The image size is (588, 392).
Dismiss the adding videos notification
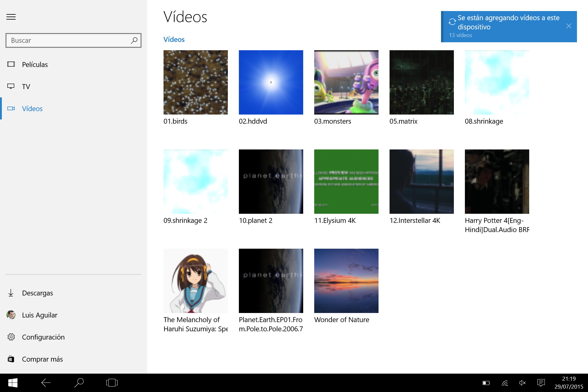[x=569, y=26]
